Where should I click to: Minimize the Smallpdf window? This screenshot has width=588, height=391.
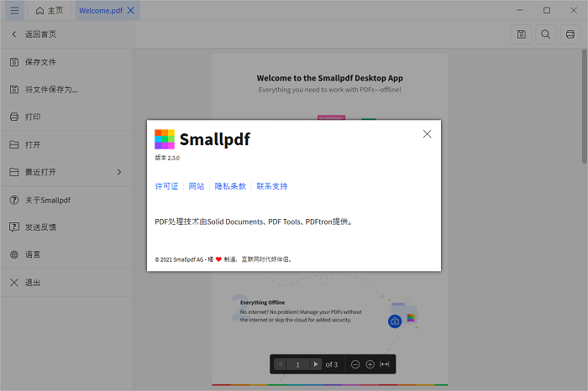coord(520,10)
